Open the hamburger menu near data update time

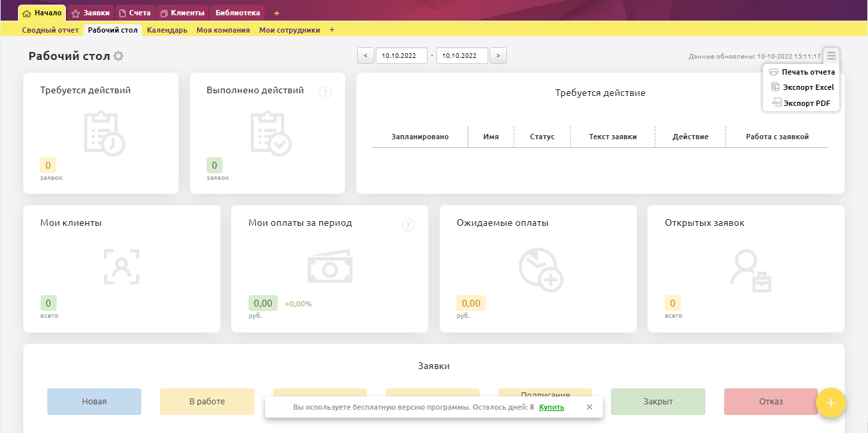click(831, 56)
